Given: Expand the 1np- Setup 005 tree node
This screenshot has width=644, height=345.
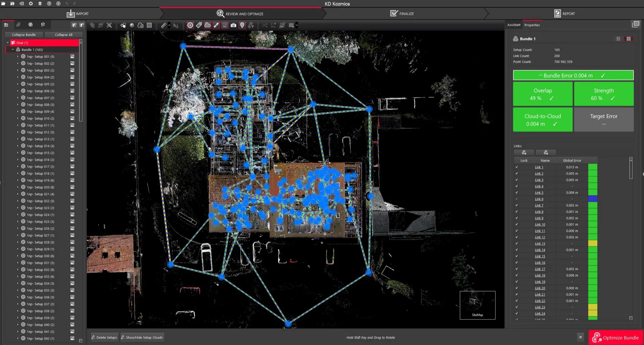Looking at the screenshot, I should point(18,84).
